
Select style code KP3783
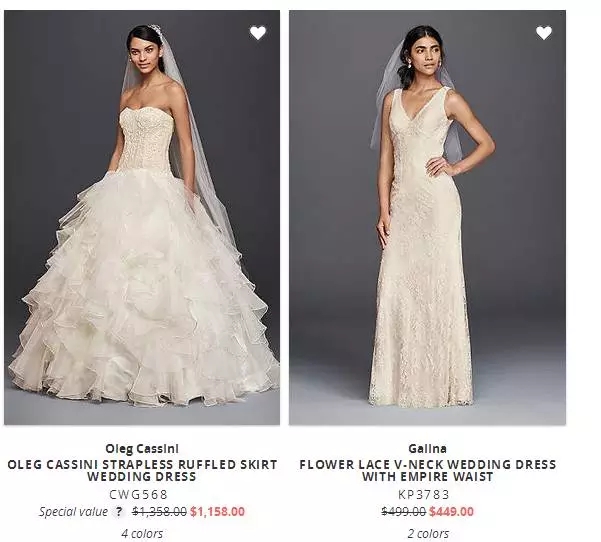point(424,494)
